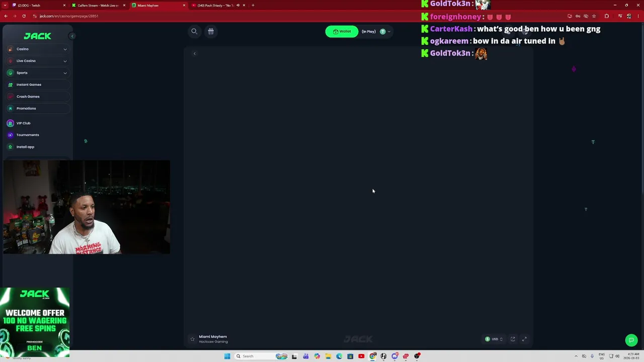Go back in the browser toolbar

pyautogui.click(x=6, y=16)
